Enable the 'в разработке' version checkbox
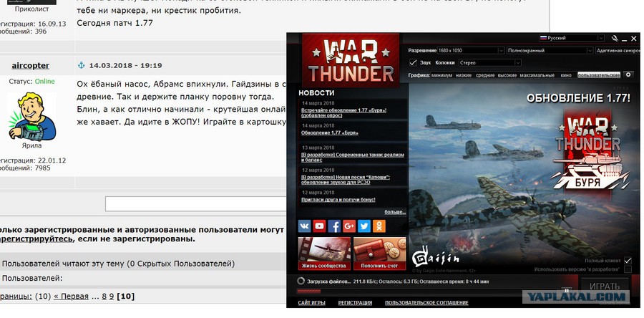644x318 pixels. 627,269
